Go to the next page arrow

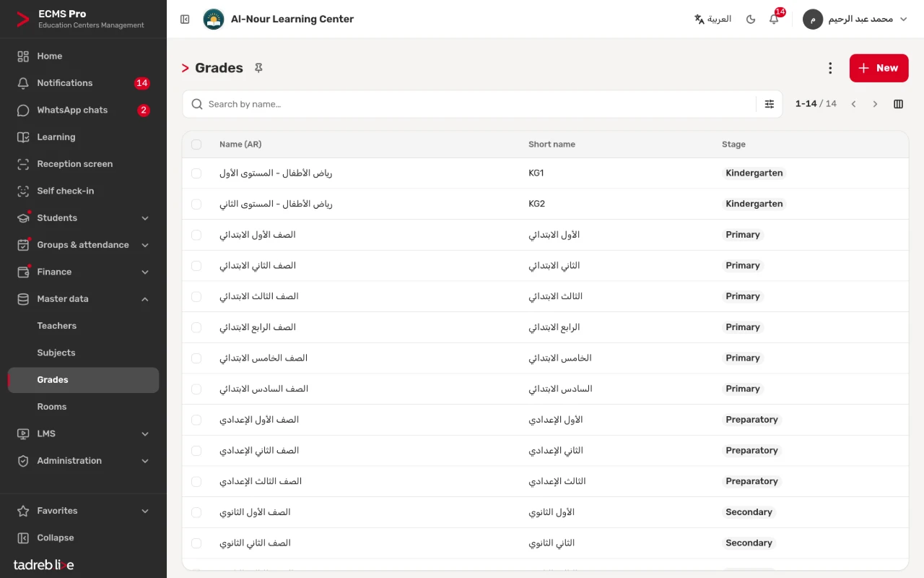pos(875,104)
